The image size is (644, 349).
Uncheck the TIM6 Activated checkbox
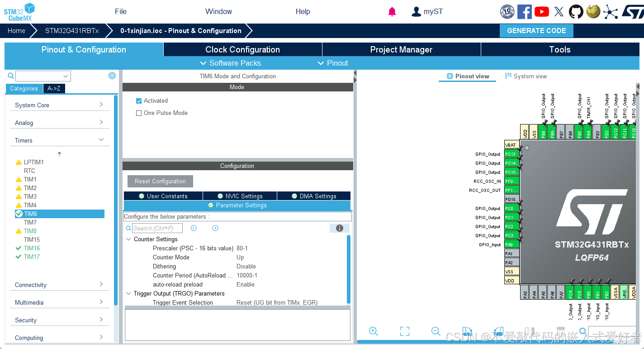[x=139, y=101]
